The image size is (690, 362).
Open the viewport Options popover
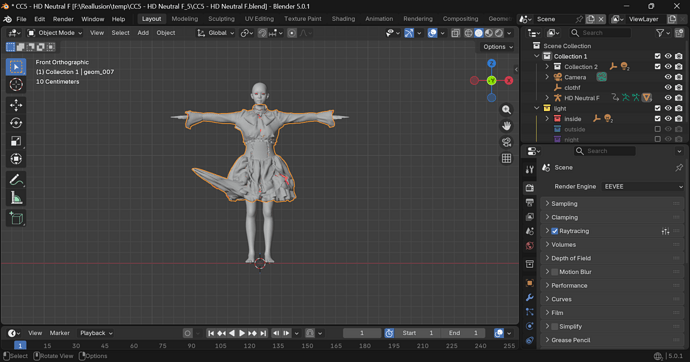(498, 47)
